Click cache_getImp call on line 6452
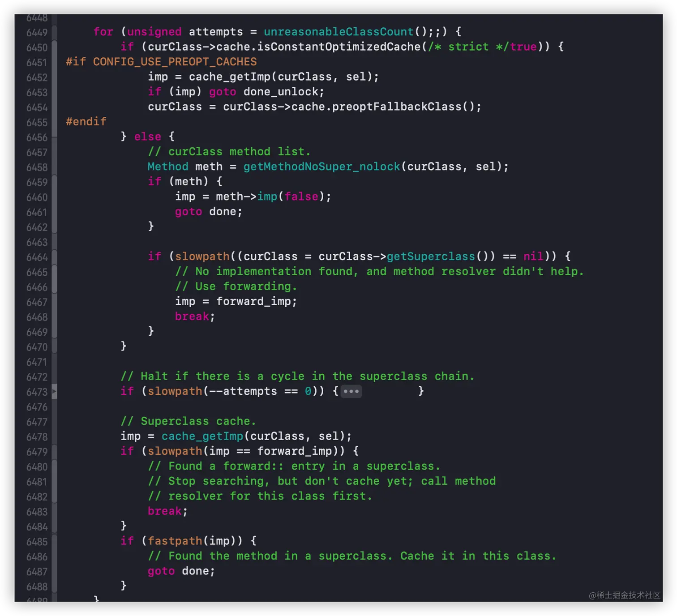677x616 pixels. 230,77
